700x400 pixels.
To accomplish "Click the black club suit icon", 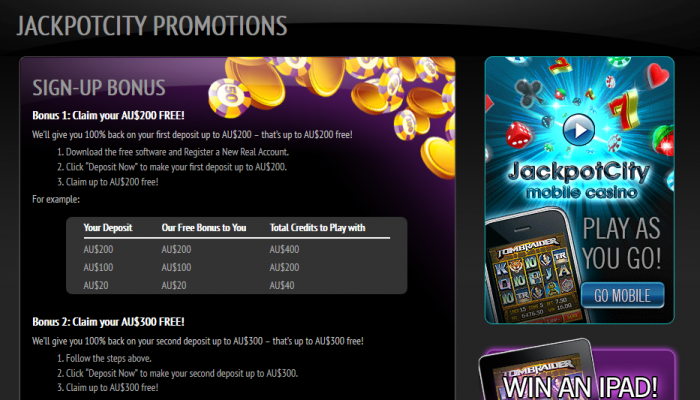I will click(529, 93).
